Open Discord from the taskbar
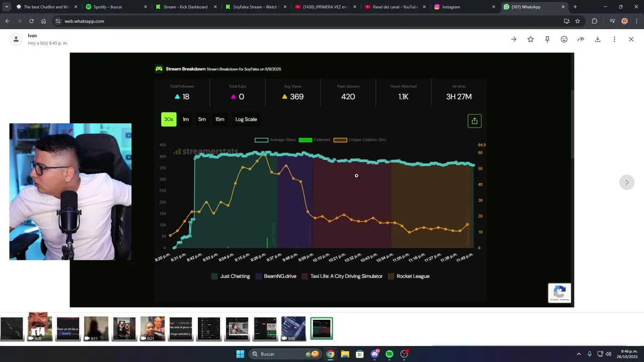The width and height of the screenshot is (644, 362). pyautogui.click(x=375, y=354)
